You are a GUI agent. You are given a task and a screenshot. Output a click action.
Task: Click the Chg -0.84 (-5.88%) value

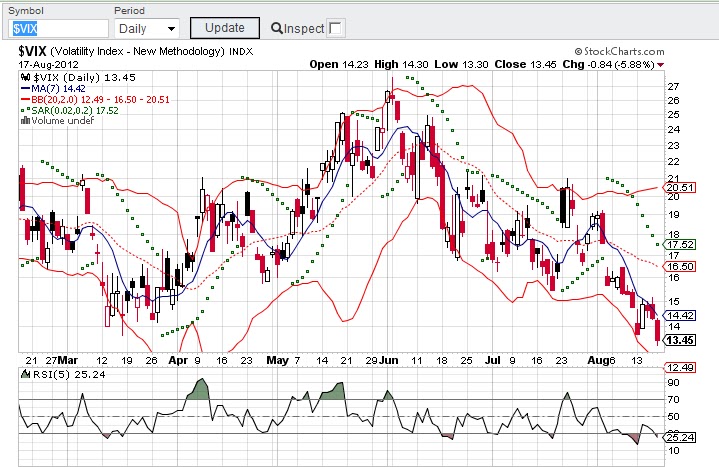[608, 64]
